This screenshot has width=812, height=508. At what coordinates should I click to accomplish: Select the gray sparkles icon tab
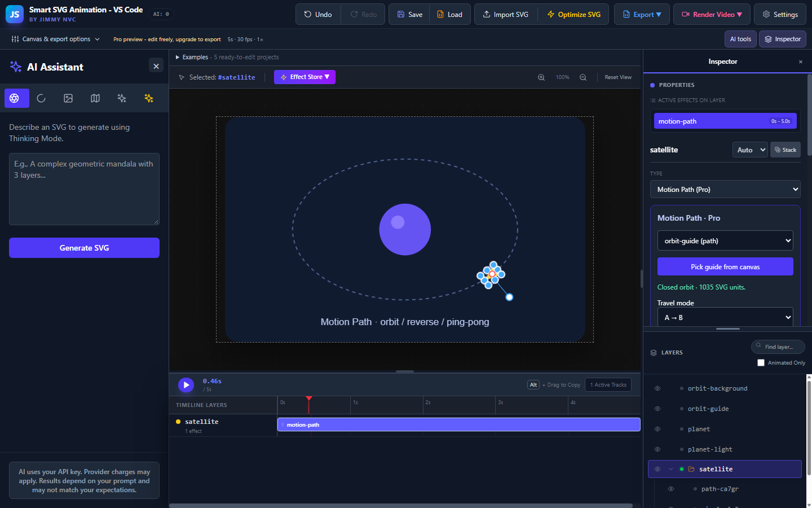(122, 98)
